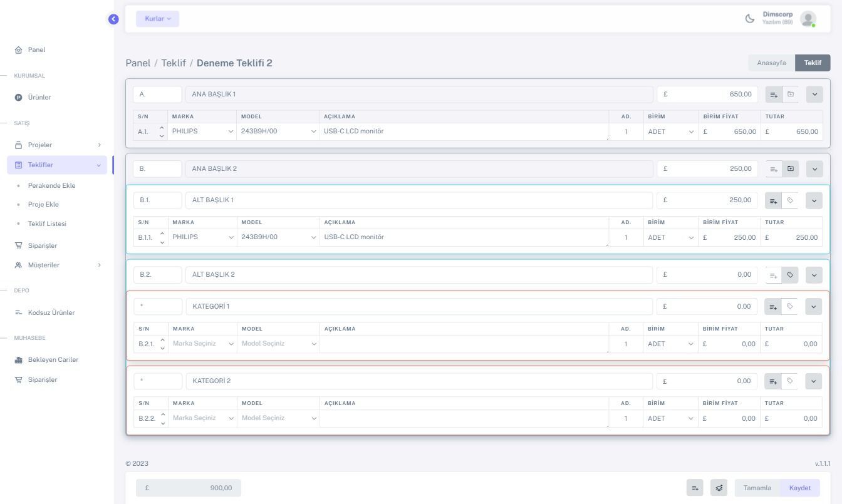Open BİRİM dropdown in row A.1.
The width and height of the screenshot is (842, 504).
(x=670, y=132)
